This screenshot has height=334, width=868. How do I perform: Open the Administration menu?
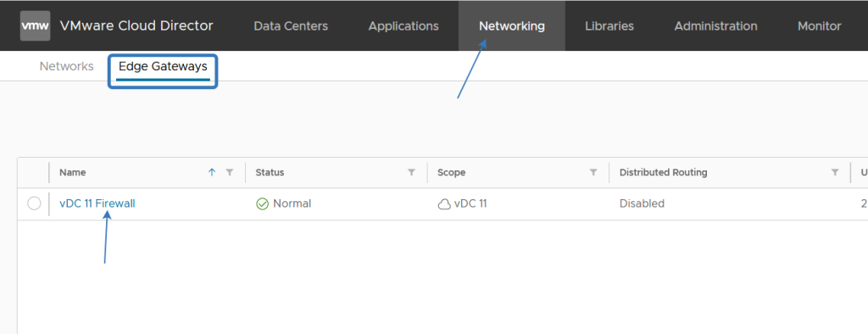click(x=715, y=26)
